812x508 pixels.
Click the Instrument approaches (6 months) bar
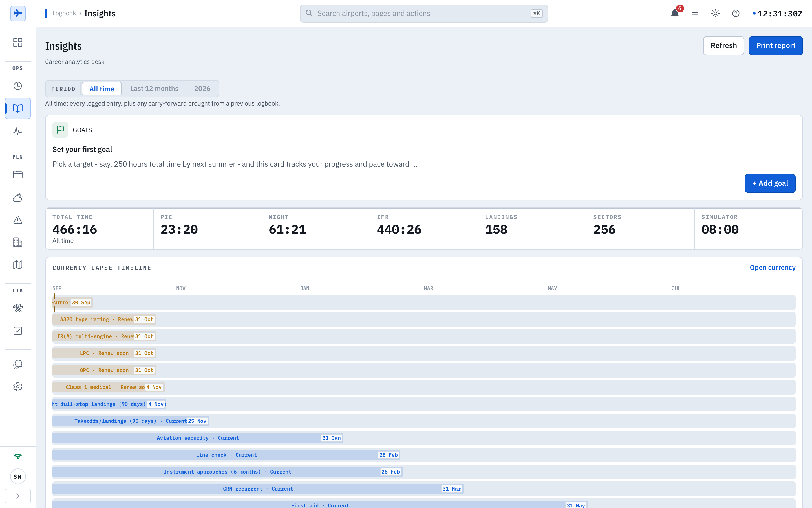pyautogui.click(x=228, y=472)
